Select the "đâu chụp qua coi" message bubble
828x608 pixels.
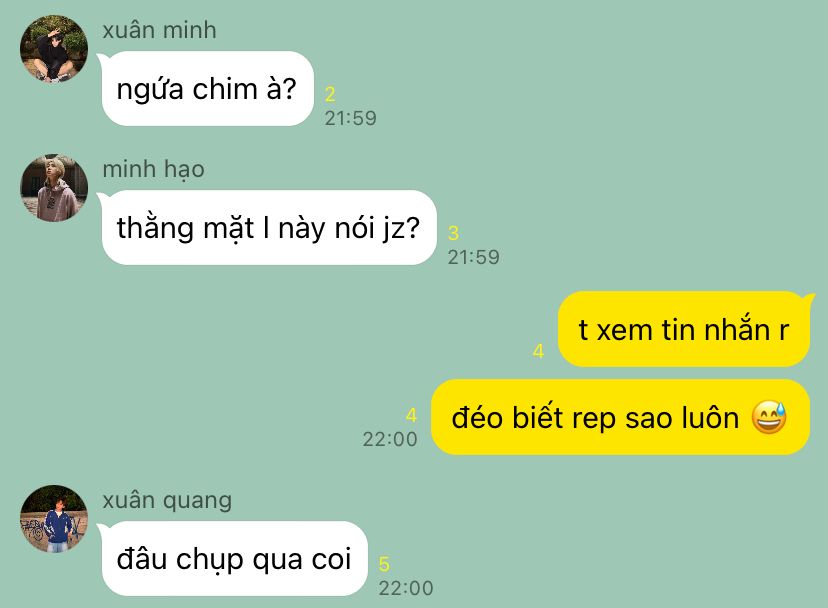click(x=233, y=558)
